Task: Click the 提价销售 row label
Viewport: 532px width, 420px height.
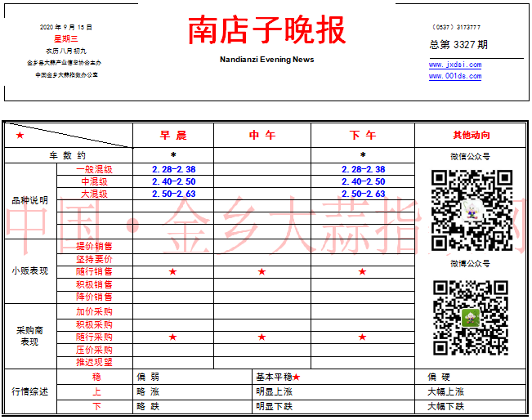Action: pos(94,246)
